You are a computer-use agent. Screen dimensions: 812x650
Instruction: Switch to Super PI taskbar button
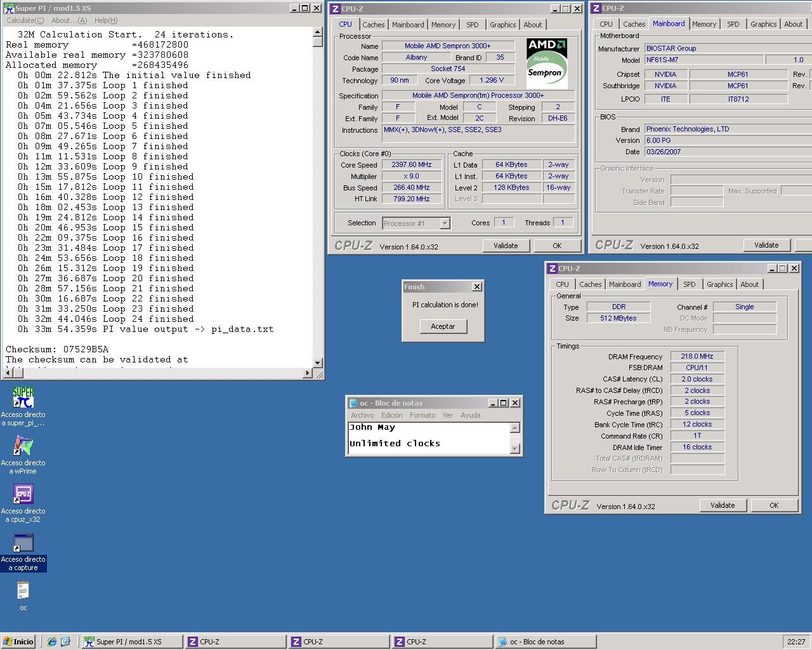(132, 642)
